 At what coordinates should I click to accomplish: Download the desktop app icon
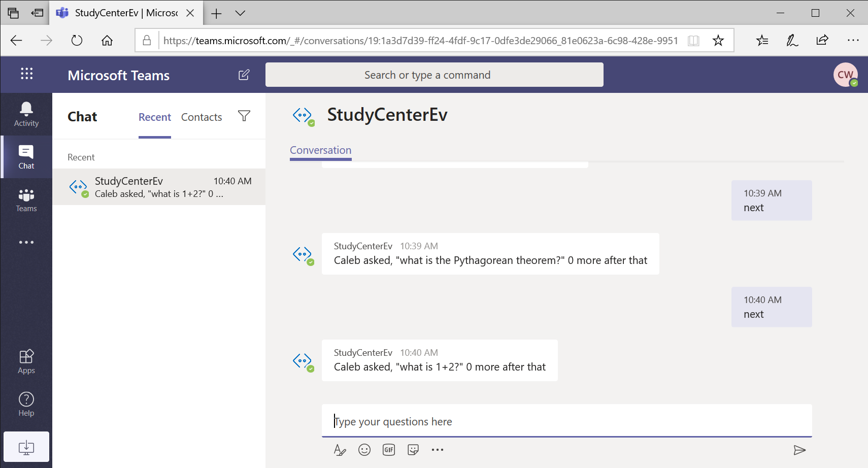[26, 447]
